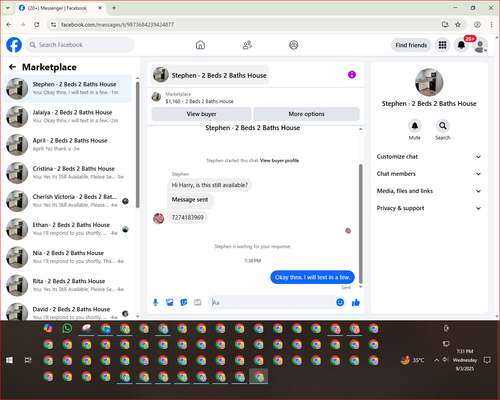Record a voice clip with the microphone icon
The image size is (500, 400).
click(155, 303)
